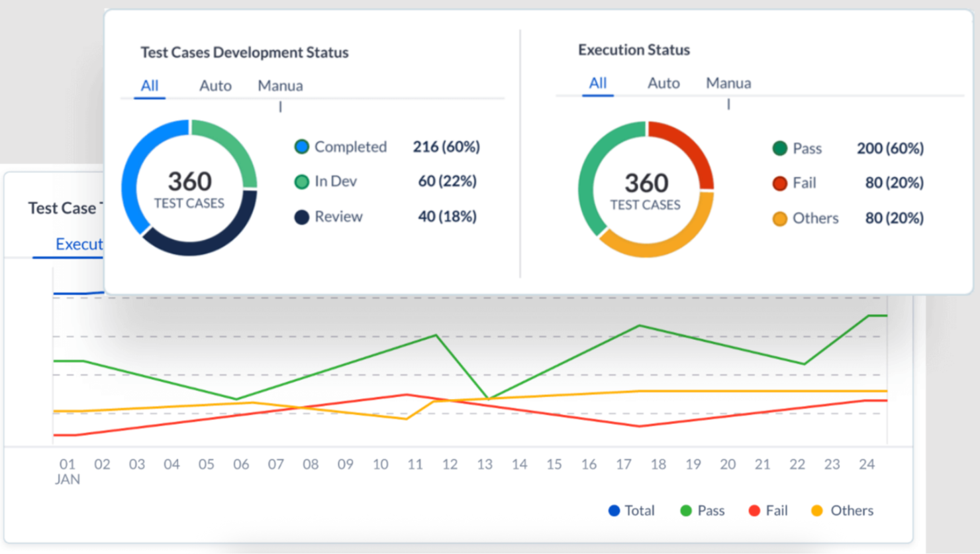Click the 01 JAN axis label
This screenshot has height=554, width=980.
[67, 470]
